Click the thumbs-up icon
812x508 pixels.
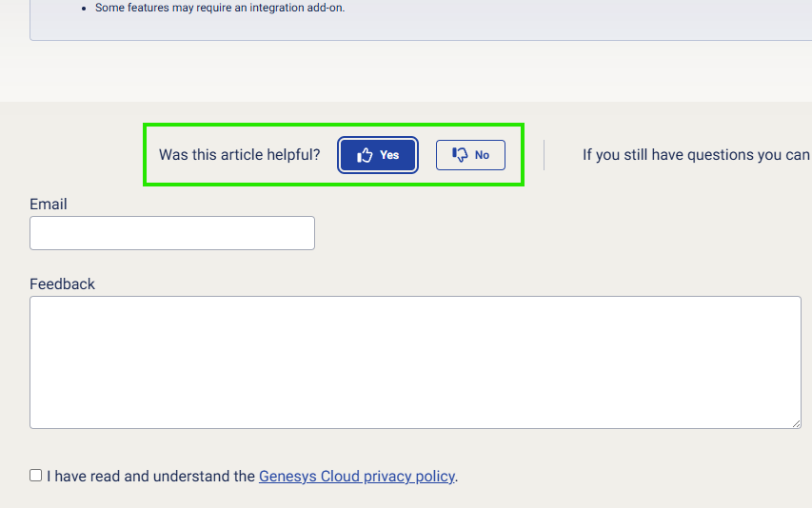tap(365, 155)
